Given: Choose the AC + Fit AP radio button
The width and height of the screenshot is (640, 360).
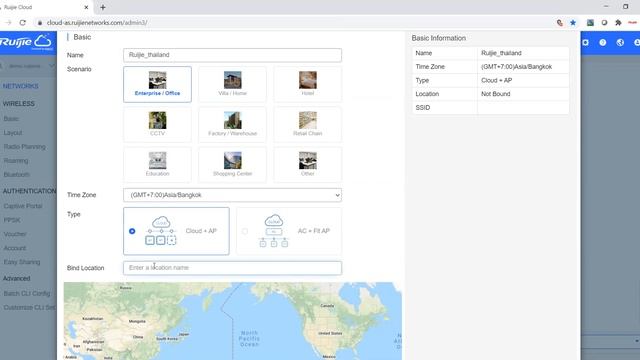Looking at the screenshot, I should click(244, 231).
